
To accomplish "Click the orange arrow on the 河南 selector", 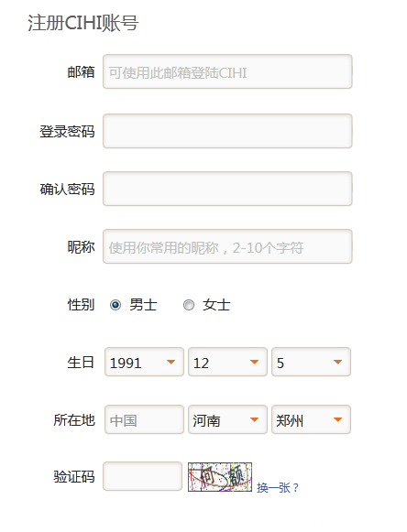I will point(255,419).
